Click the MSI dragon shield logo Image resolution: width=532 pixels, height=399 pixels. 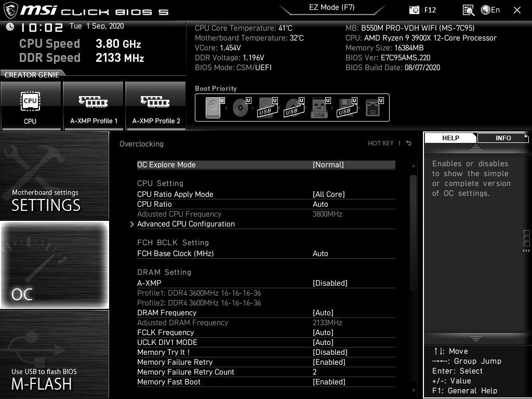(x=10, y=10)
